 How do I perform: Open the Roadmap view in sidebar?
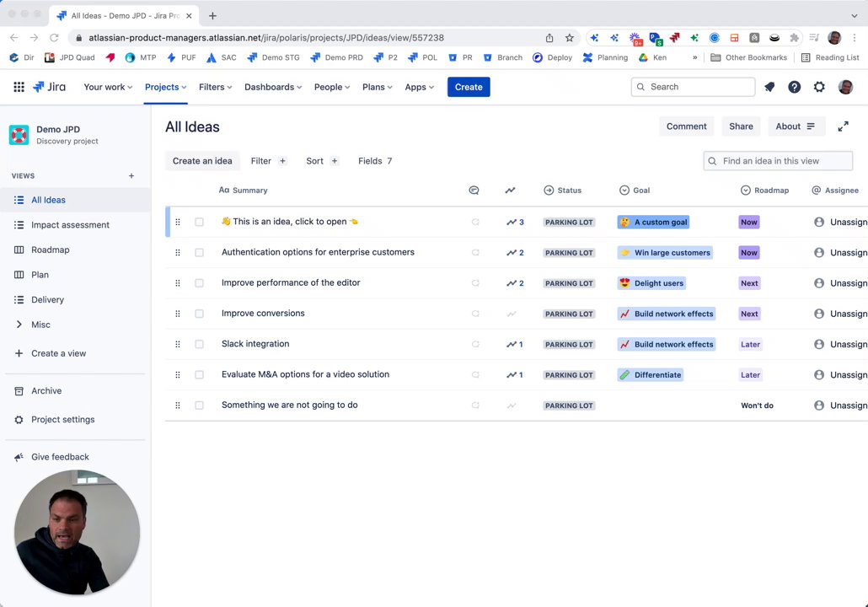(x=75, y=250)
